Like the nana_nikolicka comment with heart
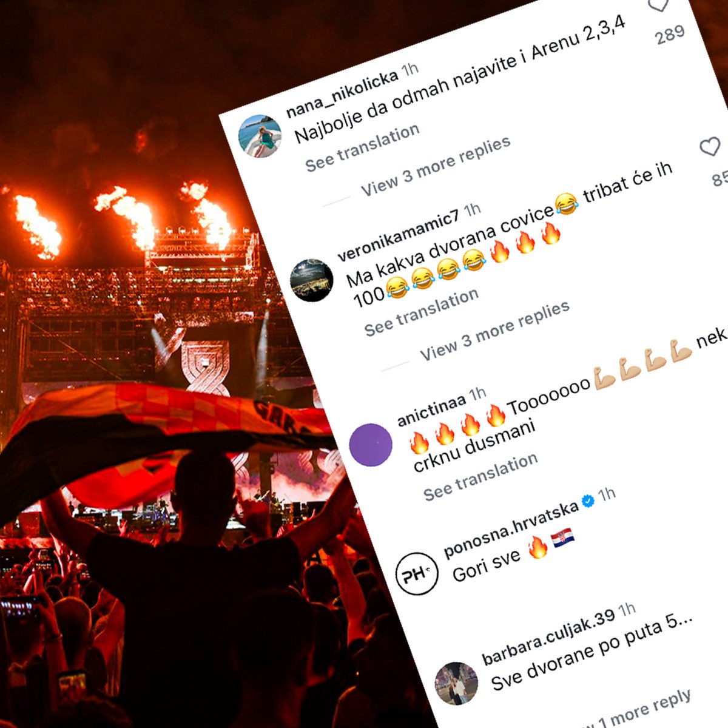728x728 pixels. 658,5
